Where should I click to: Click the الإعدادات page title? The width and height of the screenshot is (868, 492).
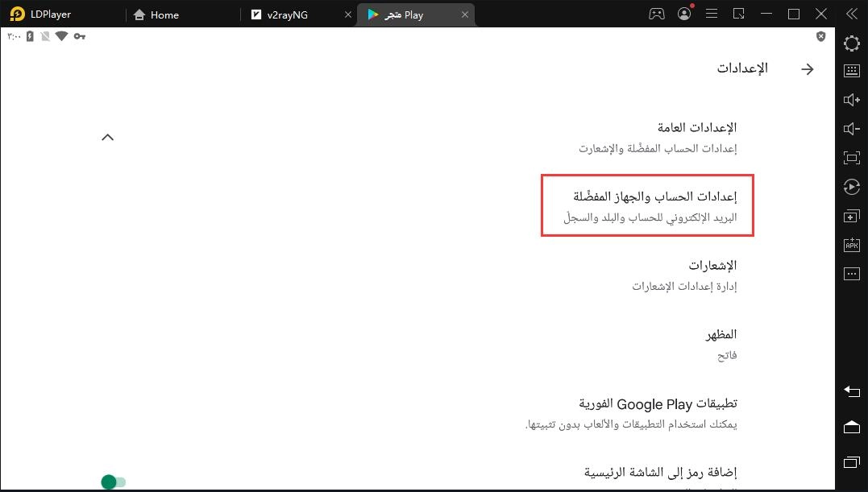742,68
